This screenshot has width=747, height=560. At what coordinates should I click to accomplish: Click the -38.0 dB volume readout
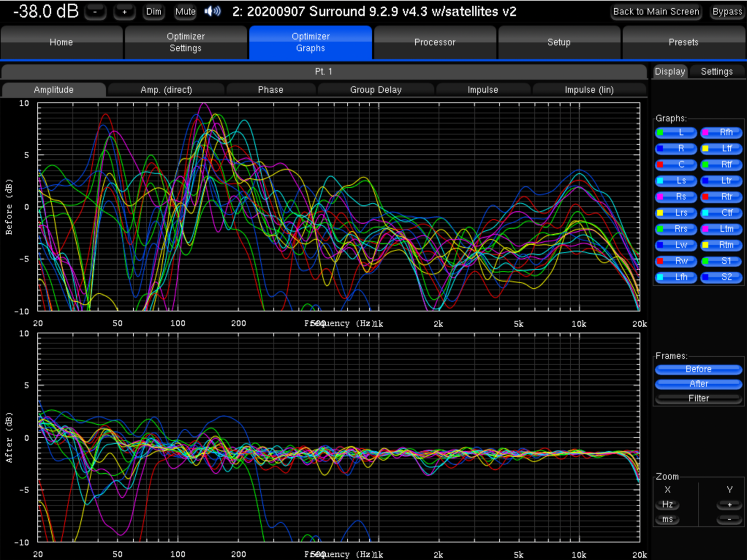click(x=46, y=11)
